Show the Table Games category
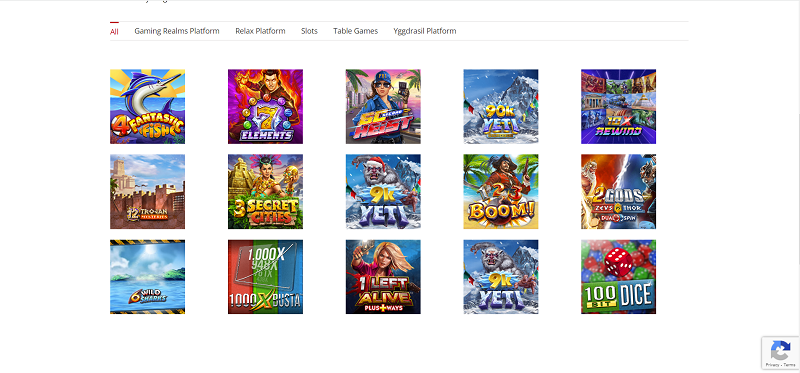Screen dimensions: 800x373 pyautogui.click(x=356, y=31)
